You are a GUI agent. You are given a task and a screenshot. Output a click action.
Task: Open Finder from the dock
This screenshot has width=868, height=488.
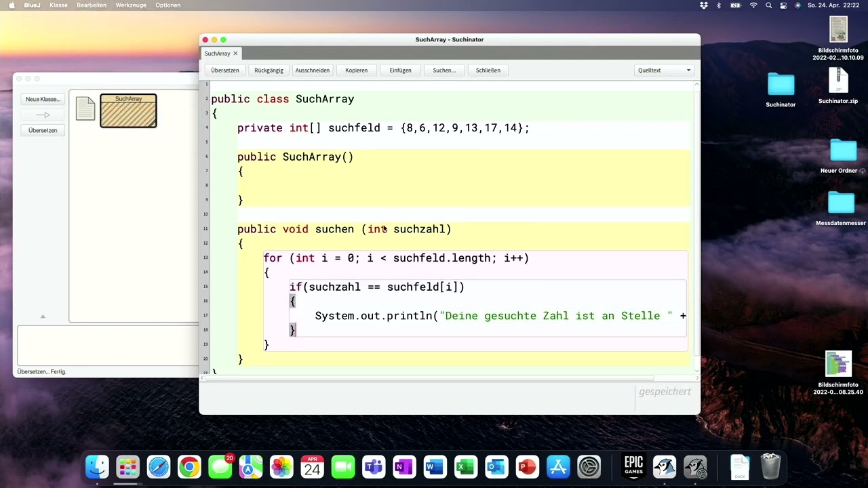pos(97,467)
